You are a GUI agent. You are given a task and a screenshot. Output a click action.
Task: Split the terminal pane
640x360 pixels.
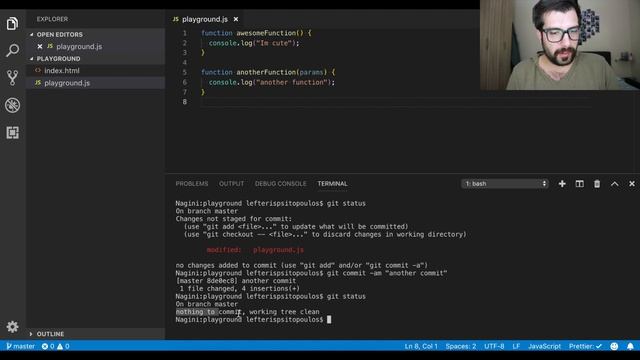580,184
